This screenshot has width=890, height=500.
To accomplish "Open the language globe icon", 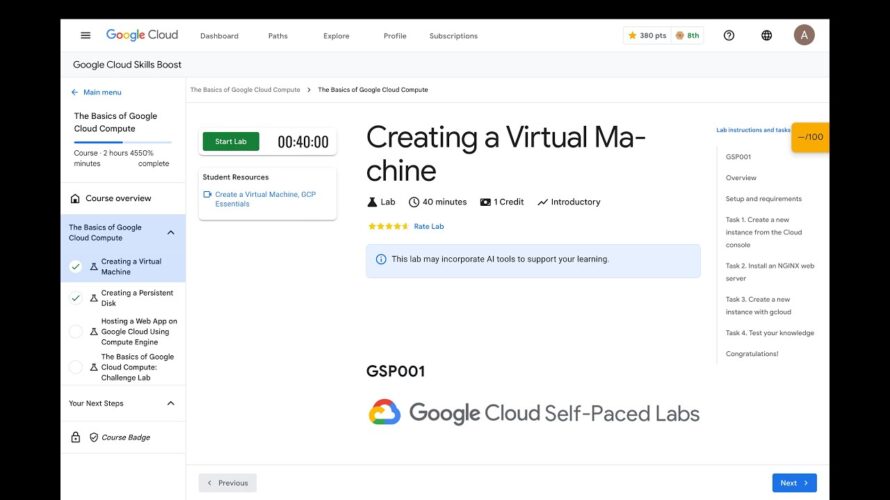I will point(766,35).
